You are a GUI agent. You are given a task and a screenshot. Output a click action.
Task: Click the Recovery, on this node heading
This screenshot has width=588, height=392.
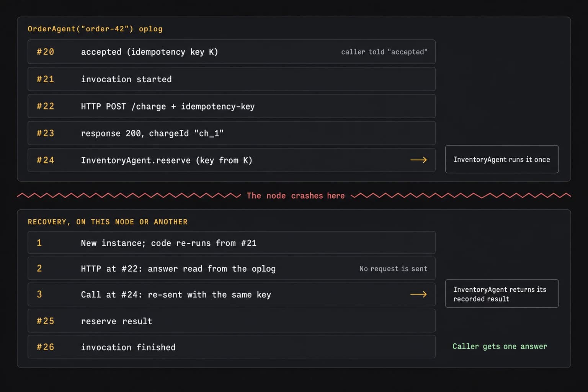[x=108, y=222]
